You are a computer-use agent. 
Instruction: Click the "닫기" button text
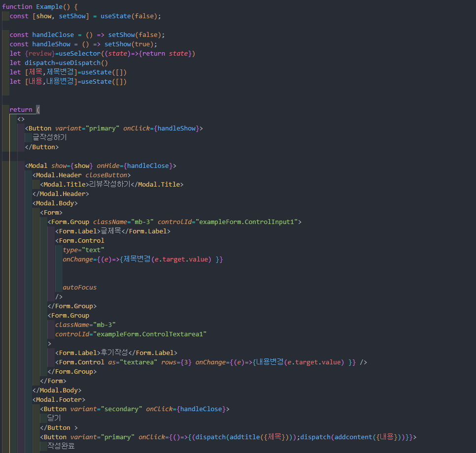[x=54, y=418]
